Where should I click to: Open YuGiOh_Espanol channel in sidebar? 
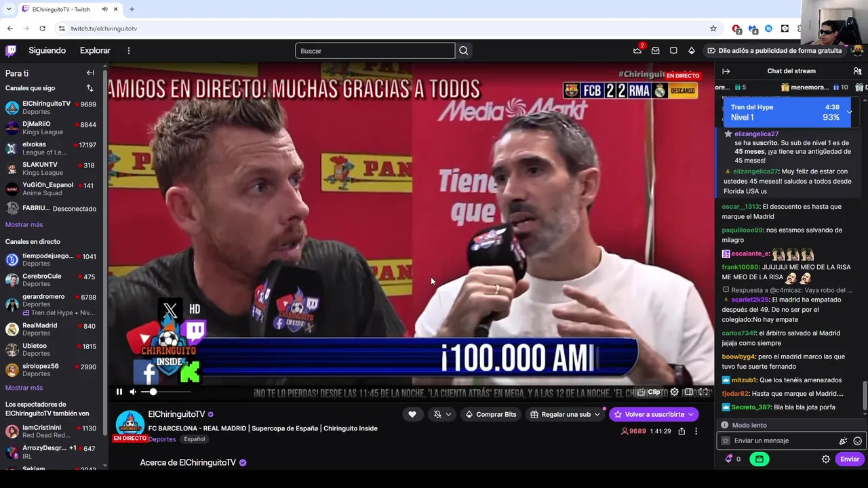(51, 188)
